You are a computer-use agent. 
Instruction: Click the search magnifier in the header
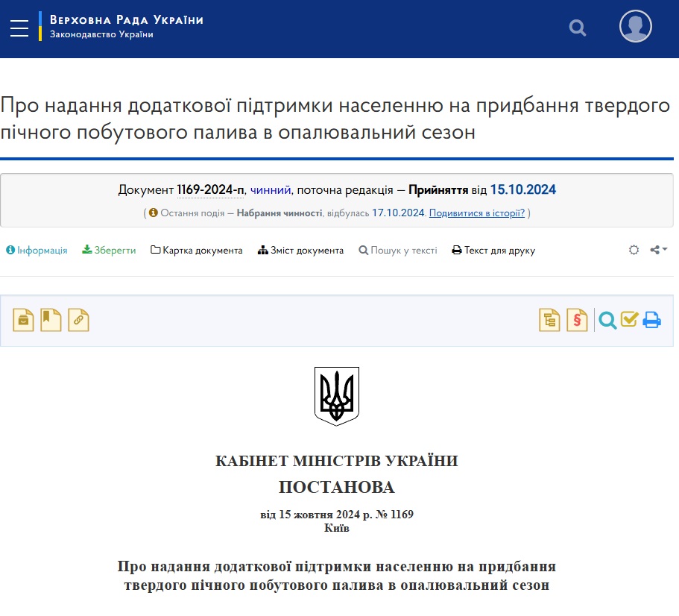[x=577, y=28]
